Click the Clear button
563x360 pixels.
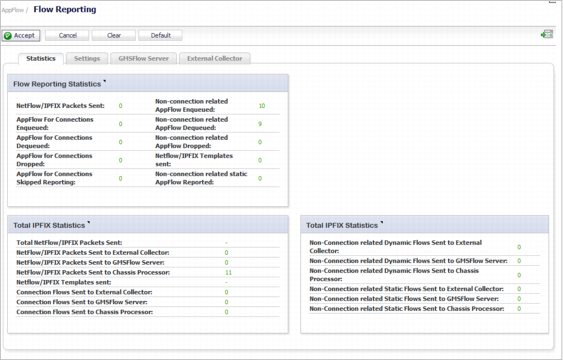pos(114,36)
